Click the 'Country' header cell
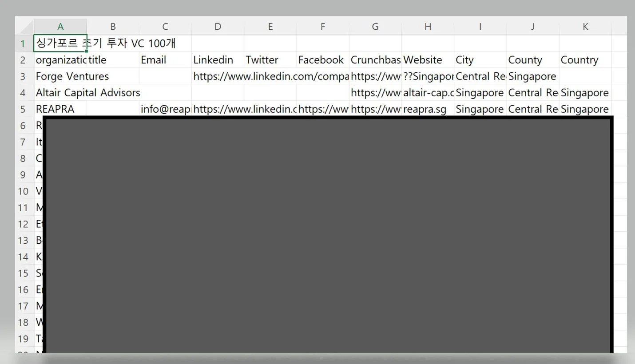This screenshot has width=635, height=364. pyautogui.click(x=585, y=59)
